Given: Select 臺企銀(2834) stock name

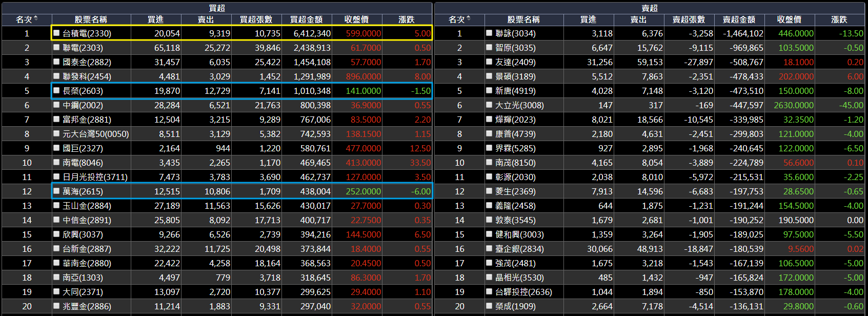Looking at the screenshot, I should coord(519,249).
